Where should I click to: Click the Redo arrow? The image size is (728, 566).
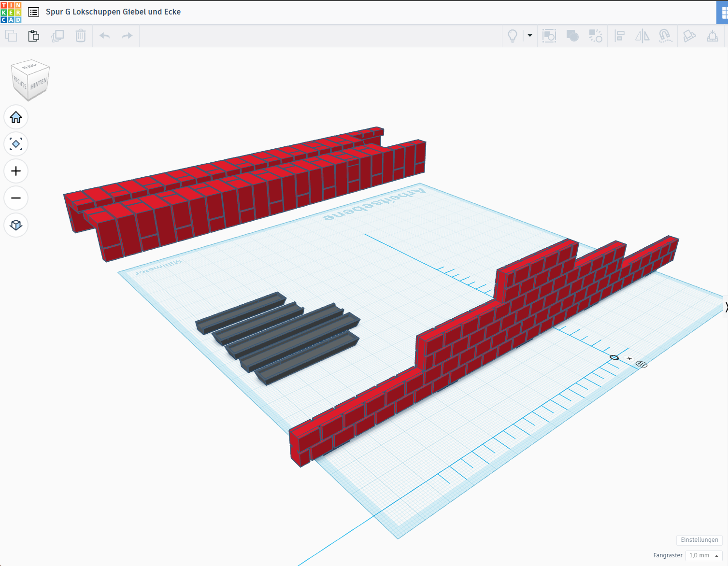pyautogui.click(x=127, y=36)
